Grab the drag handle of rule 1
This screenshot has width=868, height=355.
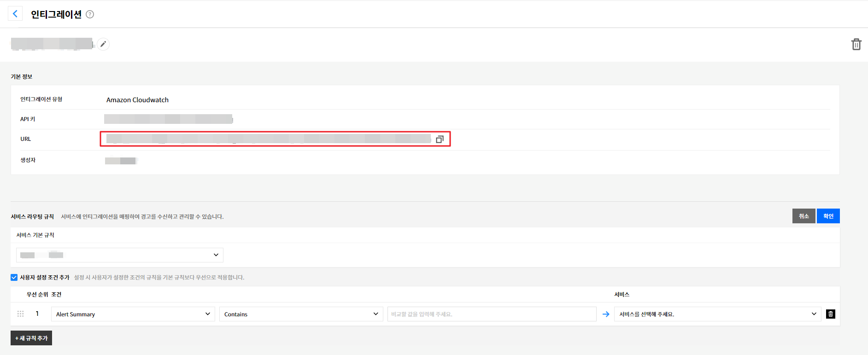pyautogui.click(x=21, y=314)
